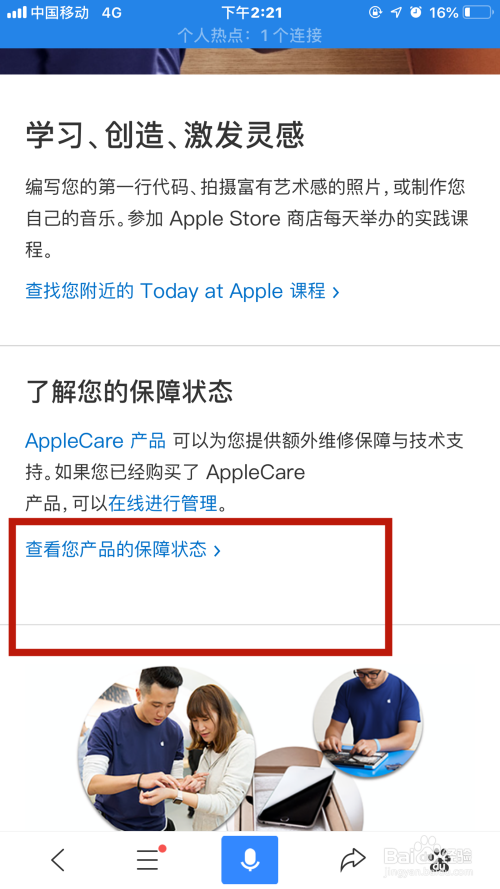
Task: Open the hamburger menu with red dot
Action: [x=150, y=859]
